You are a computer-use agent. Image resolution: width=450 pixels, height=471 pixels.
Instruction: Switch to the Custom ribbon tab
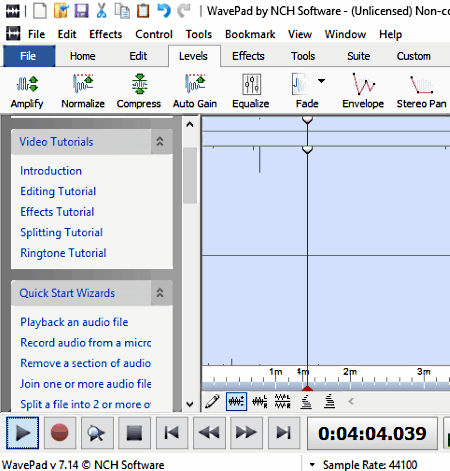click(414, 56)
